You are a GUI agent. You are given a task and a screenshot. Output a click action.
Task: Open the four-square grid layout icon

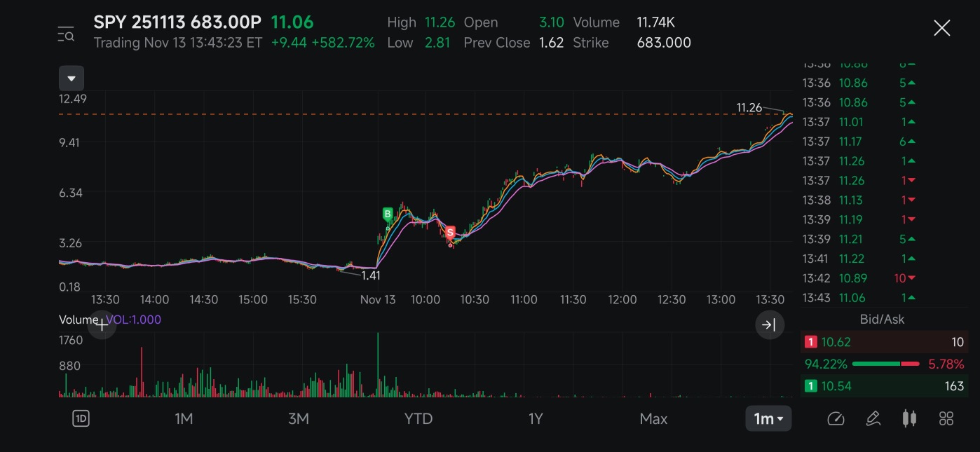[x=946, y=419]
